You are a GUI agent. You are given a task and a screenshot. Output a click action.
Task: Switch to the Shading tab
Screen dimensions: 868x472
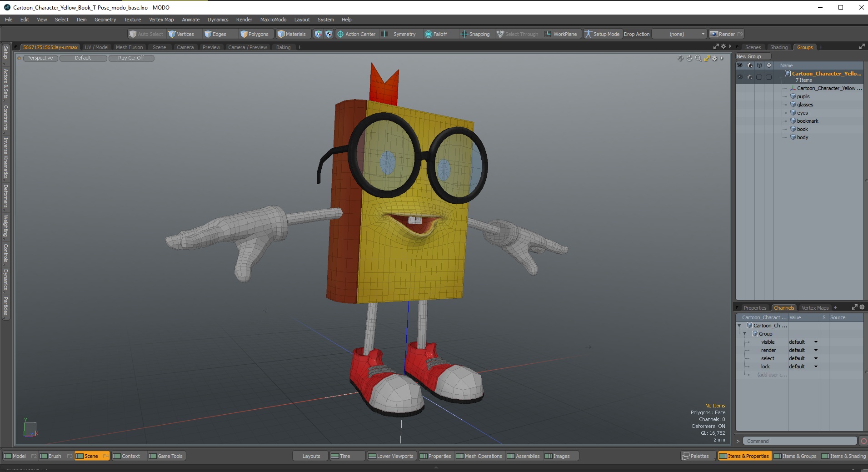pos(779,47)
